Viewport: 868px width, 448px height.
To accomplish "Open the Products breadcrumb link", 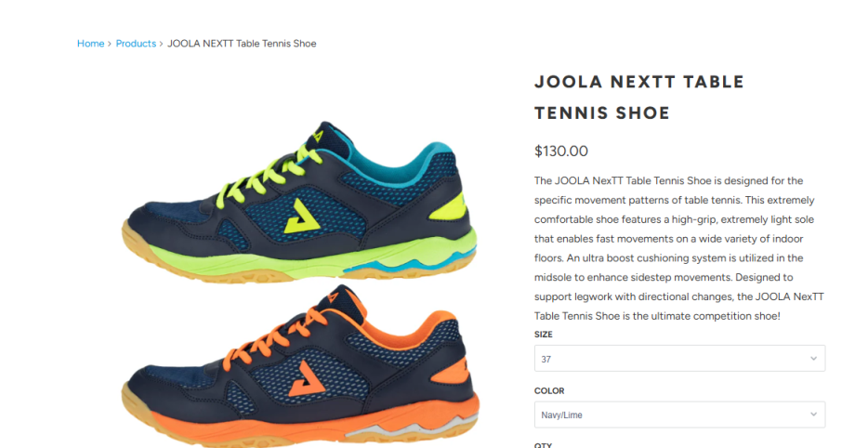I will coord(136,43).
